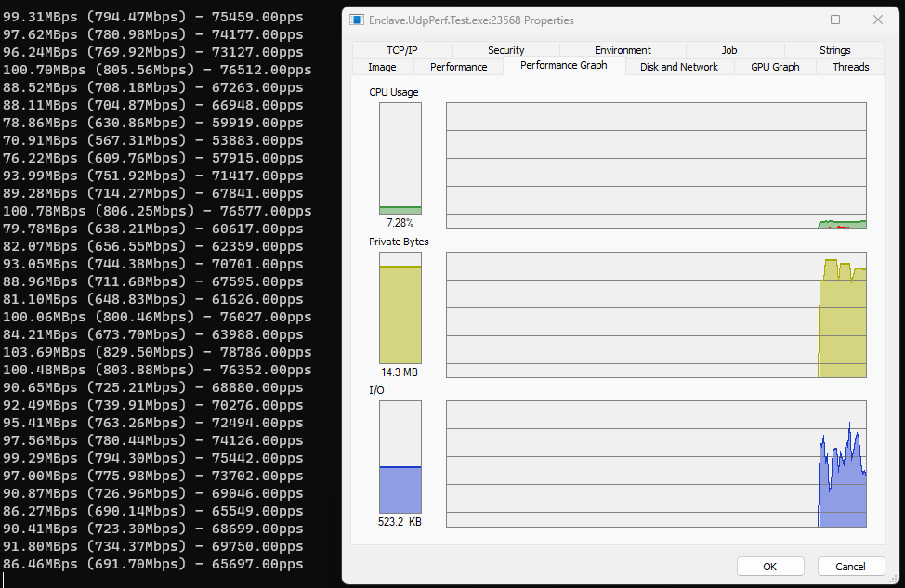This screenshot has width=905, height=588.
Task: Click the Private Bytes label
Action: click(399, 242)
